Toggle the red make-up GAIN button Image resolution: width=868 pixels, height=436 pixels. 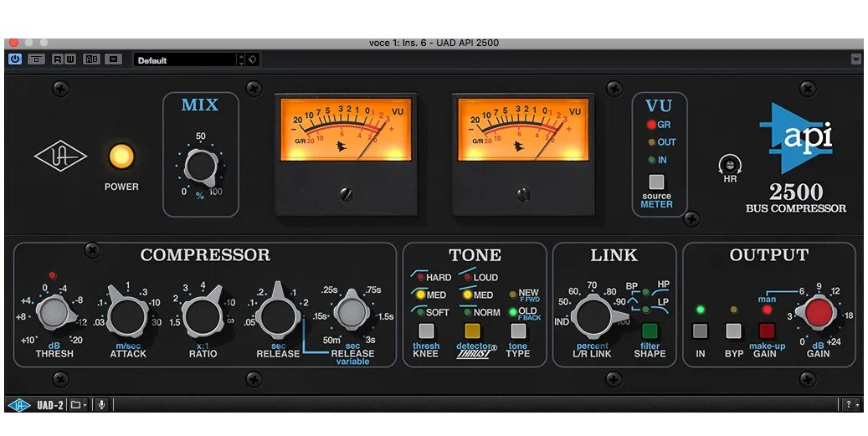pyautogui.click(x=767, y=331)
